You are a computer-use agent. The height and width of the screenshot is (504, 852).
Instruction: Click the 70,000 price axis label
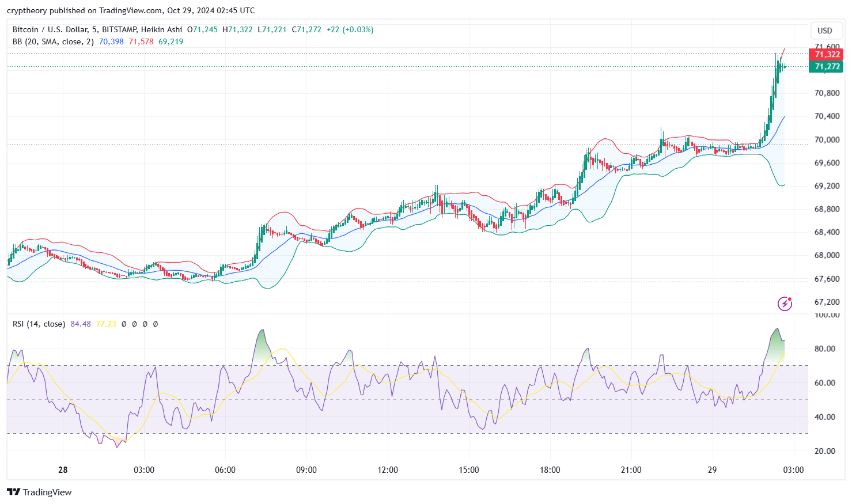pos(827,139)
